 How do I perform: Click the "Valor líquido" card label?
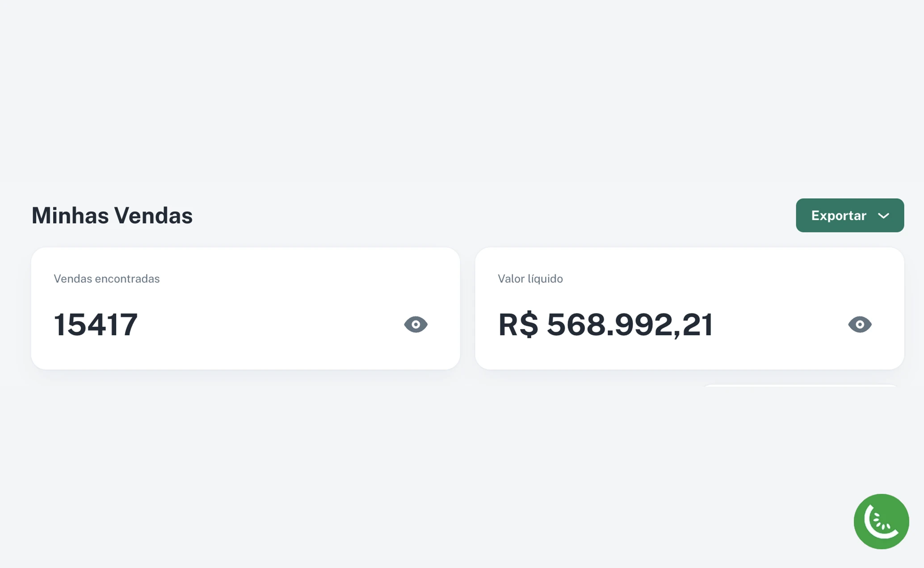click(530, 279)
